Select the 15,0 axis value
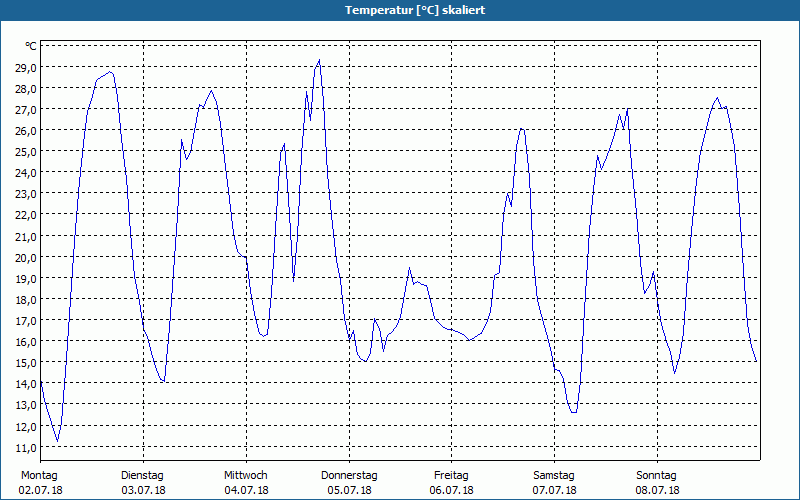800x500 pixels. click(x=26, y=363)
